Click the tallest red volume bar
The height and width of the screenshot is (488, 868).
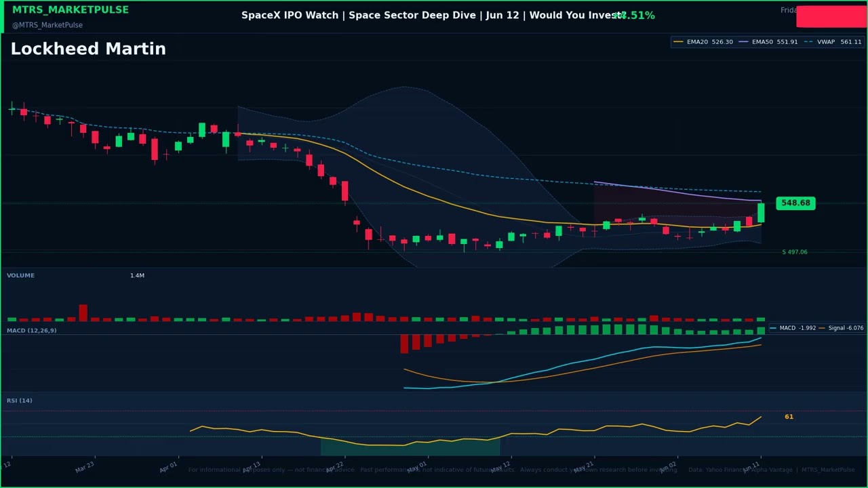click(83, 312)
